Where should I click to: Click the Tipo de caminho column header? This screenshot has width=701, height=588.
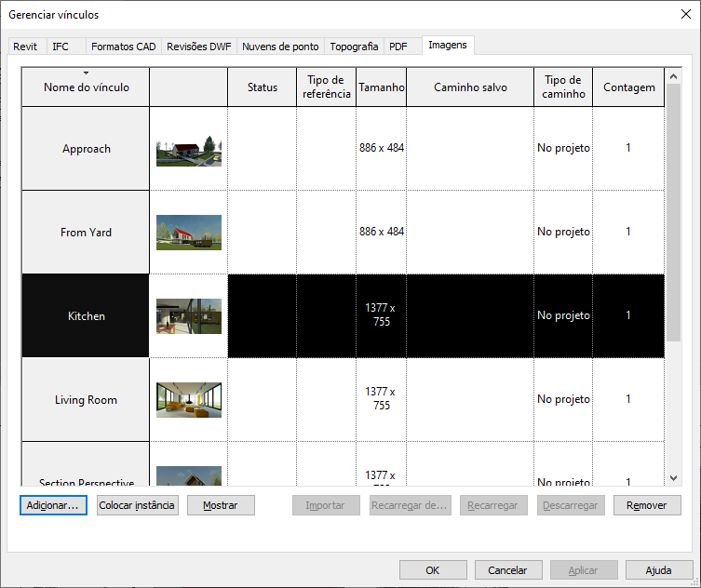(563, 87)
